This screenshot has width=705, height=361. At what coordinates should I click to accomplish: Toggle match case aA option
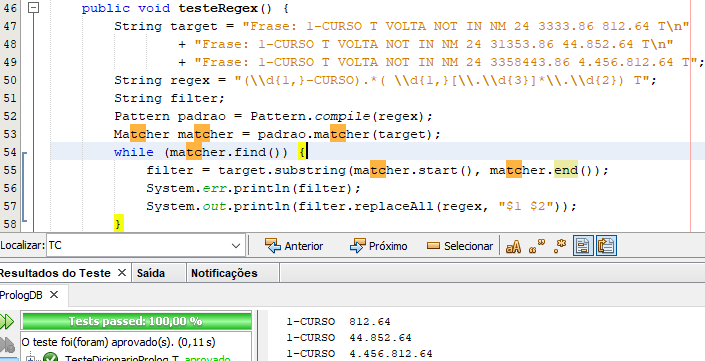(513, 246)
